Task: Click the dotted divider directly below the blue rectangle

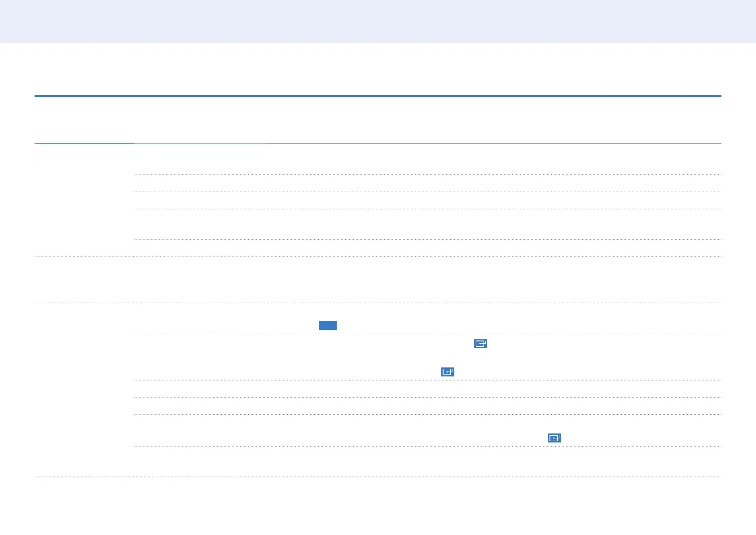Action: pyautogui.click(x=427, y=334)
